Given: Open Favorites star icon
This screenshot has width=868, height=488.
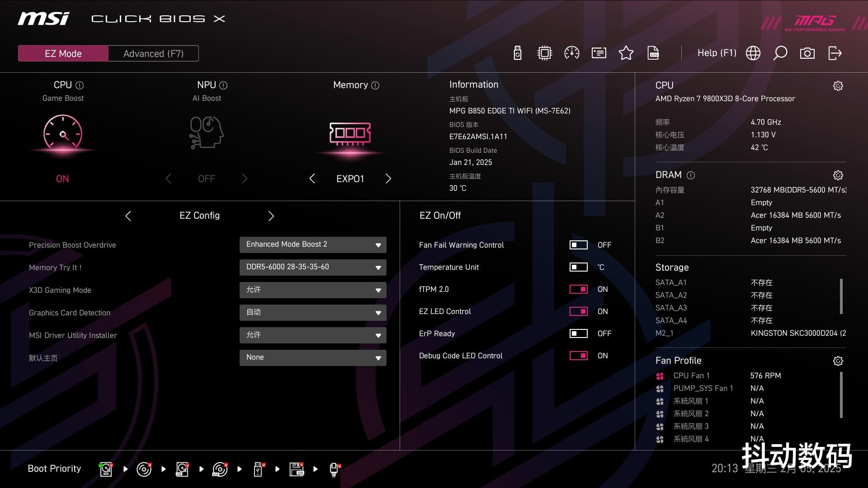Looking at the screenshot, I should pyautogui.click(x=626, y=53).
